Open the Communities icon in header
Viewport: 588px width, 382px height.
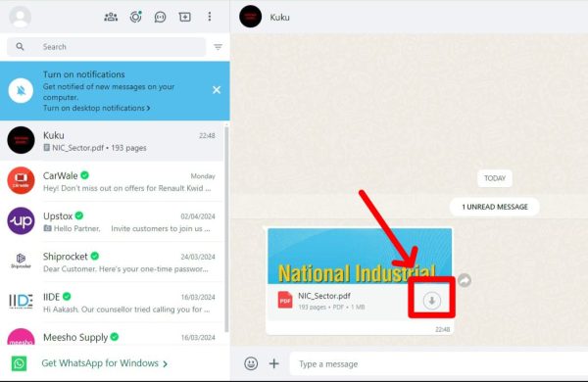coord(111,17)
